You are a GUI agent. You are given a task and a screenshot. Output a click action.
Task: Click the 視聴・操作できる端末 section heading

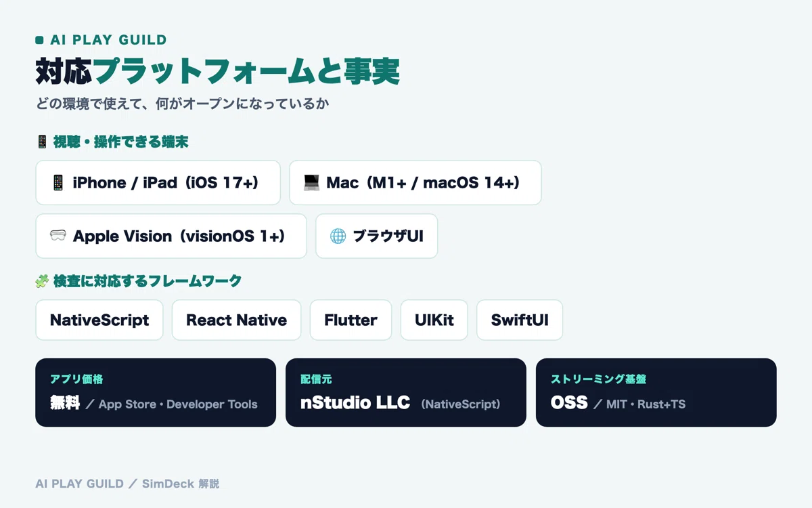pos(120,142)
